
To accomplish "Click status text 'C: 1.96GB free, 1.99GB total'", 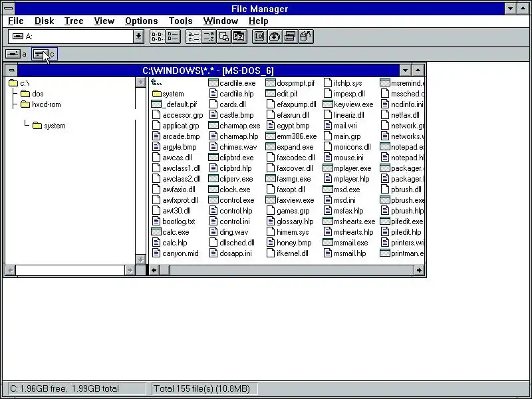I will pyautogui.click(x=65, y=388).
